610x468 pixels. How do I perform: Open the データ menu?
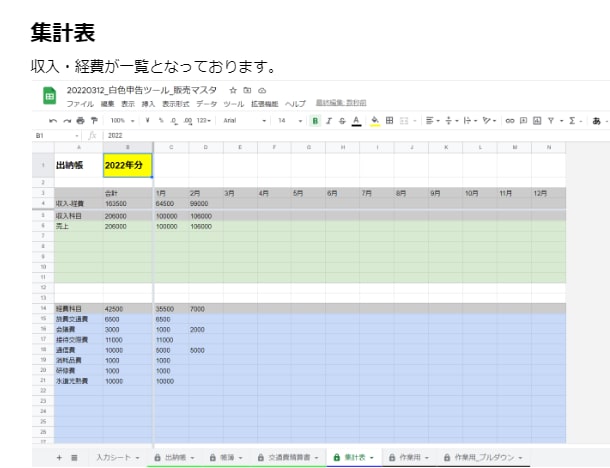(x=207, y=104)
